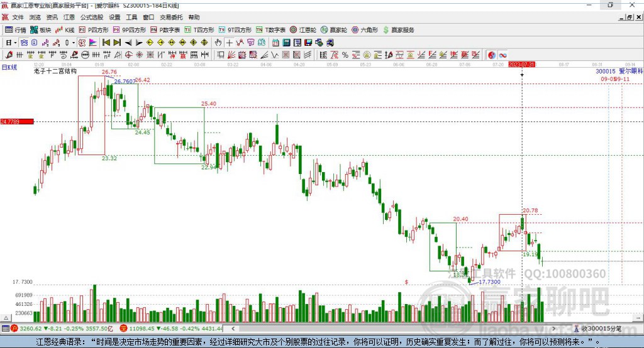This screenshot has height=348, width=644.
Task: Click the zigzag wave line icon
Action: tap(275, 55)
